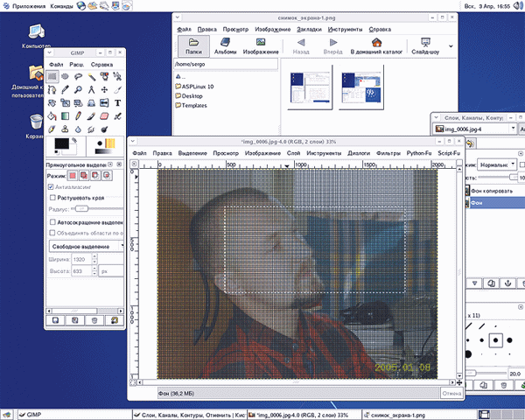Open Script-Fu menu
Viewport: 525px width, 420px height.
(449, 153)
